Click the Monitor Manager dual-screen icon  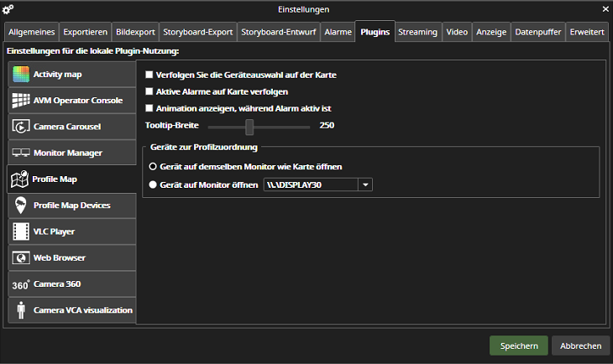click(21, 153)
